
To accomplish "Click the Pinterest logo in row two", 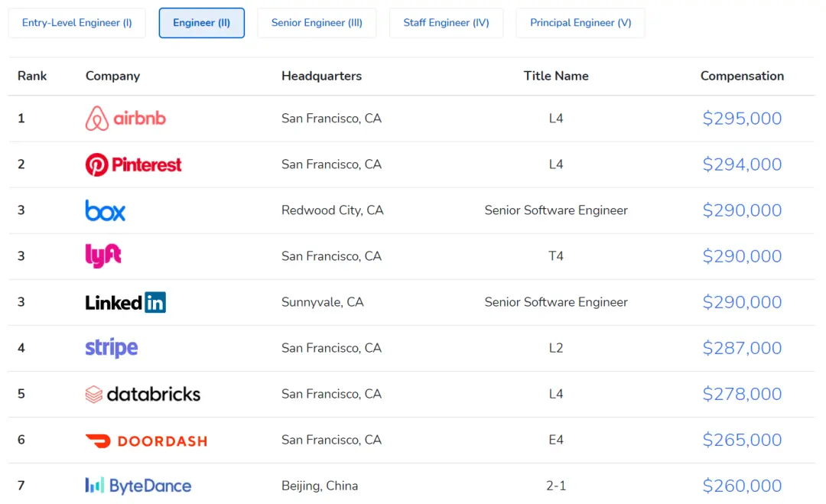I will pyautogui.click(x=134, y=164).
